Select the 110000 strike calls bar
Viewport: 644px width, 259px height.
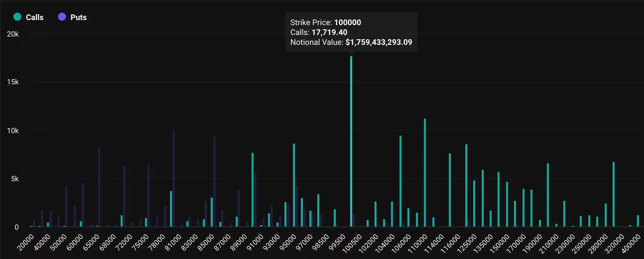(425, 173)
